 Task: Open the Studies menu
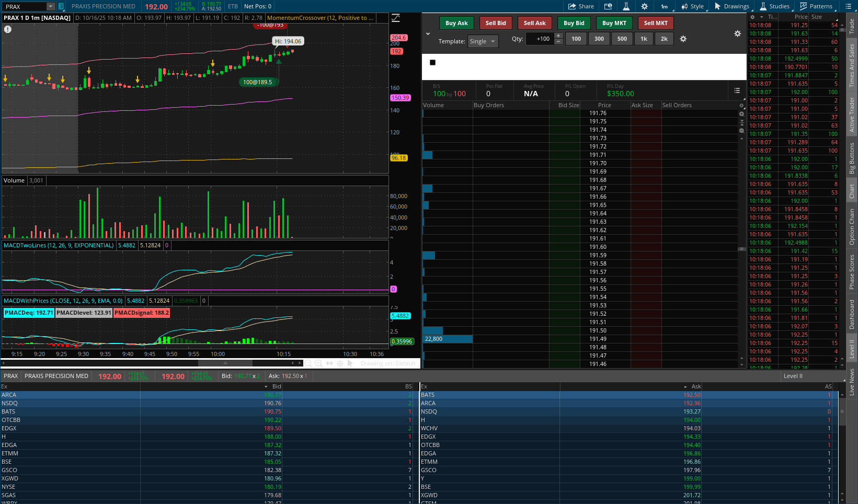[774, 6]
